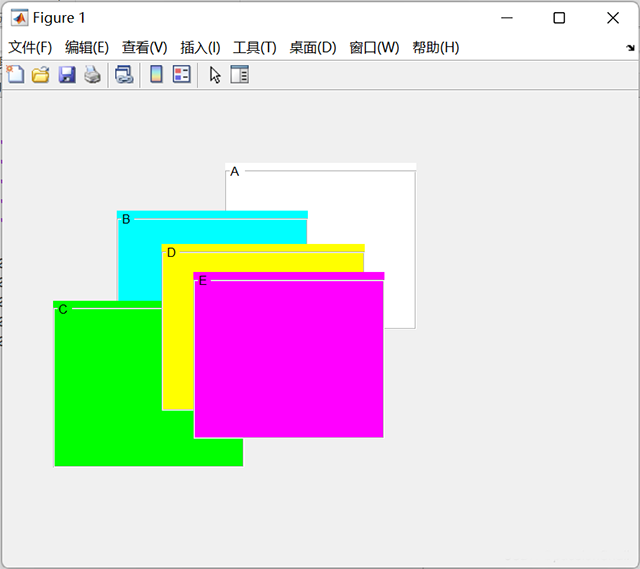Open the 查看(V) menu
The image size is (640, 569).
click(144, 48)
